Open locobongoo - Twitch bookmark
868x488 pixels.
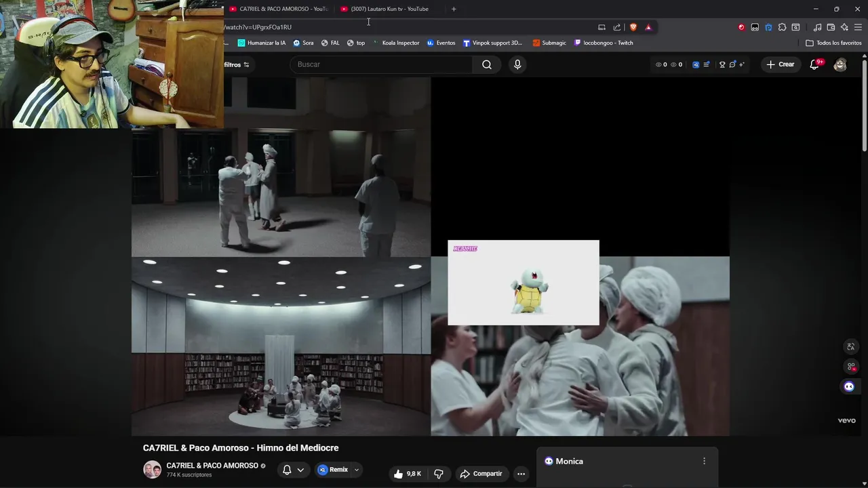[604, 43]
